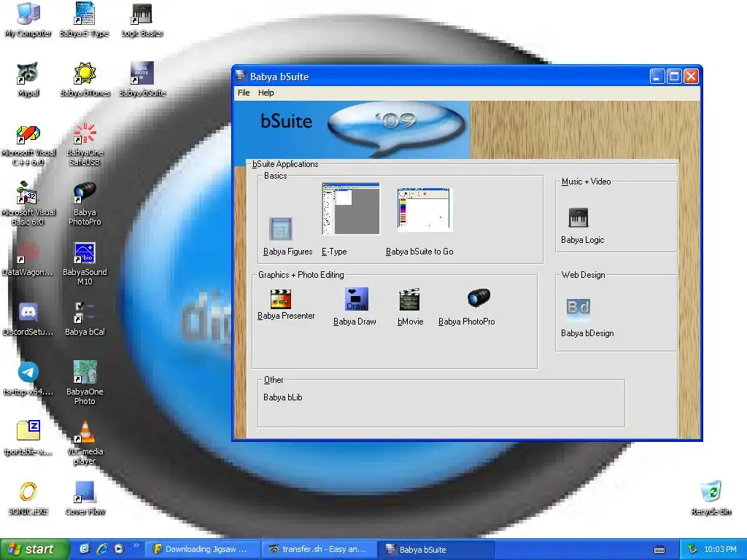Viewport: 747px width, 560px height.
Task: Click show desktop quick launch icon
Action: 85,549
